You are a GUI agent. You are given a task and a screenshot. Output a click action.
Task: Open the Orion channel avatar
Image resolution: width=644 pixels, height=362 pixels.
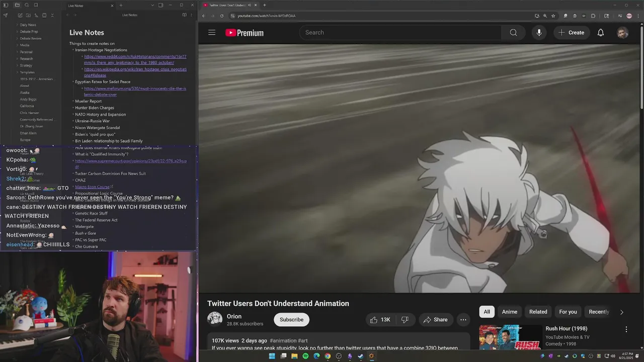click(215, 319)
